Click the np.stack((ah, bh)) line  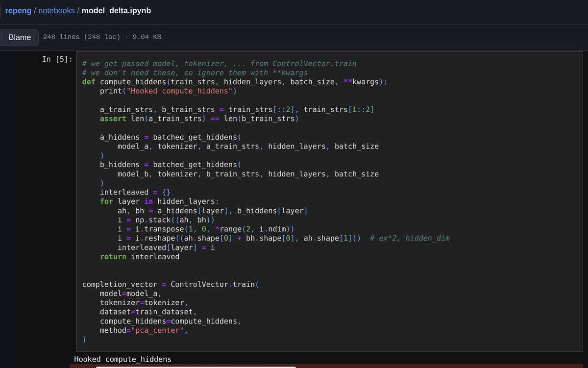tap(166, 220)
